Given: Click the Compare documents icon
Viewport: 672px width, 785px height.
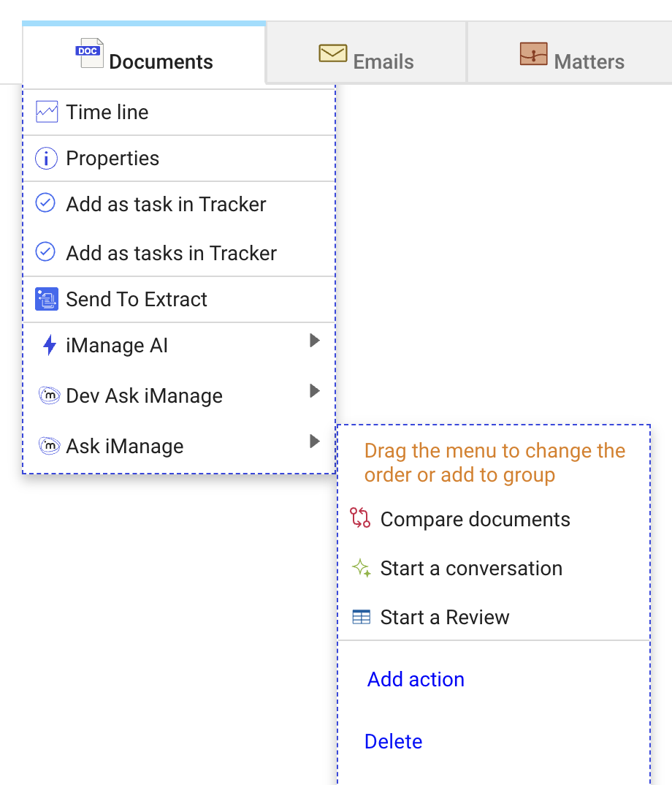Looking at the screenshot, I should (362, 519).
